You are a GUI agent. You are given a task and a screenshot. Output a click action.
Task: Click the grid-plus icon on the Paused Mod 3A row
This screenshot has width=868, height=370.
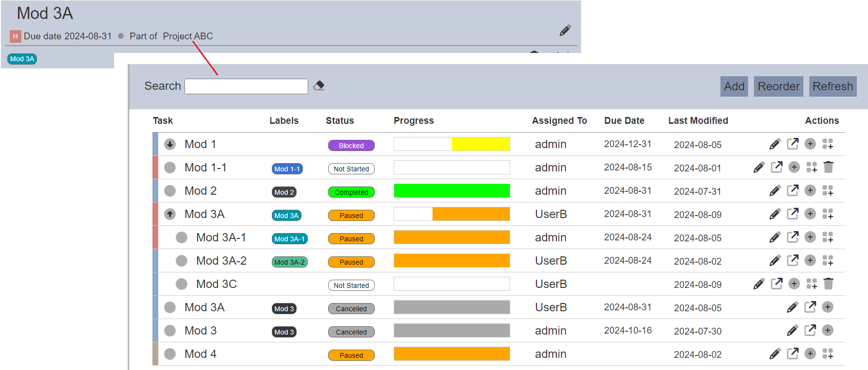point(828,214)
